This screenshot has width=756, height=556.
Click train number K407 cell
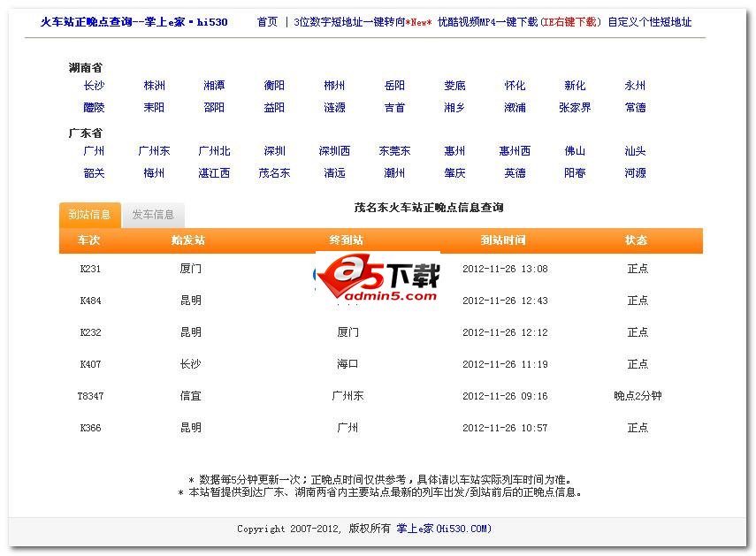point(90,364)
